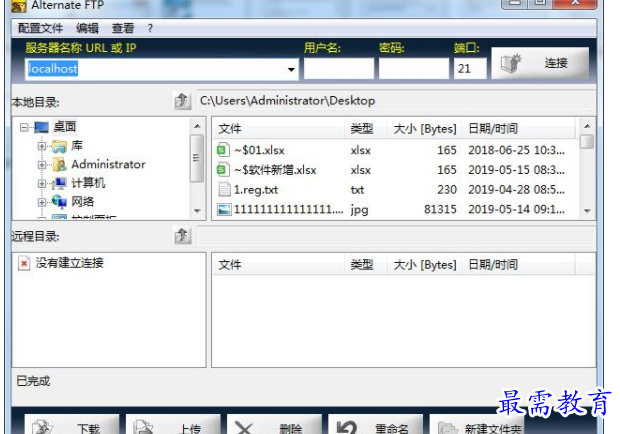Click the 下载 download button

[x=72, y=425]
